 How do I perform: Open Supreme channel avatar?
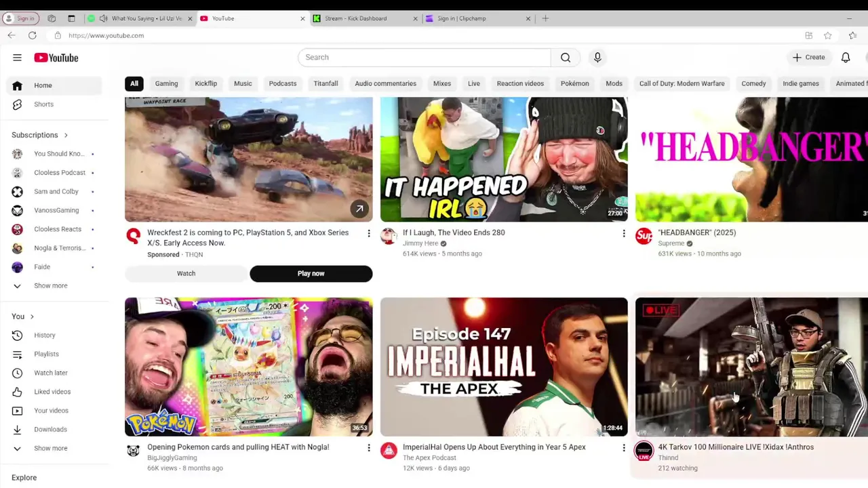point(644,236)
